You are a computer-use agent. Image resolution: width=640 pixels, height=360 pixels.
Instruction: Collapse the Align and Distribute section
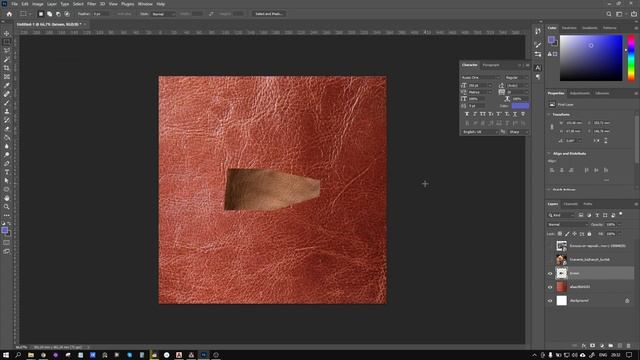(x=549, y=153)
